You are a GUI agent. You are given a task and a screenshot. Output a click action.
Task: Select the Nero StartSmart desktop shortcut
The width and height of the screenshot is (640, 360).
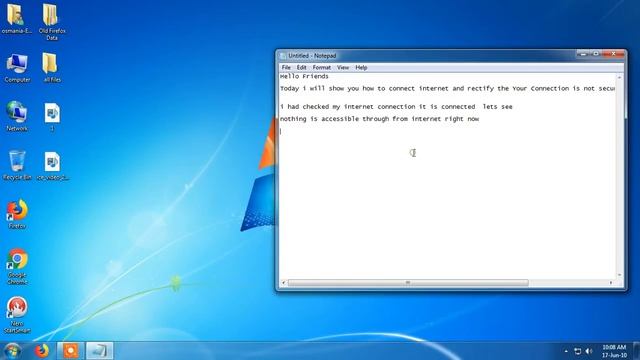tap(17, 315)
